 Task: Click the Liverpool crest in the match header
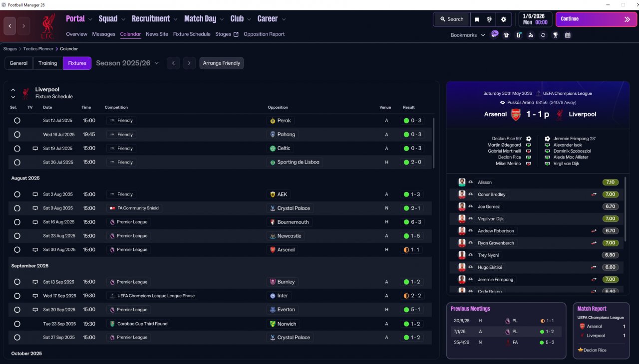(560, 114)
